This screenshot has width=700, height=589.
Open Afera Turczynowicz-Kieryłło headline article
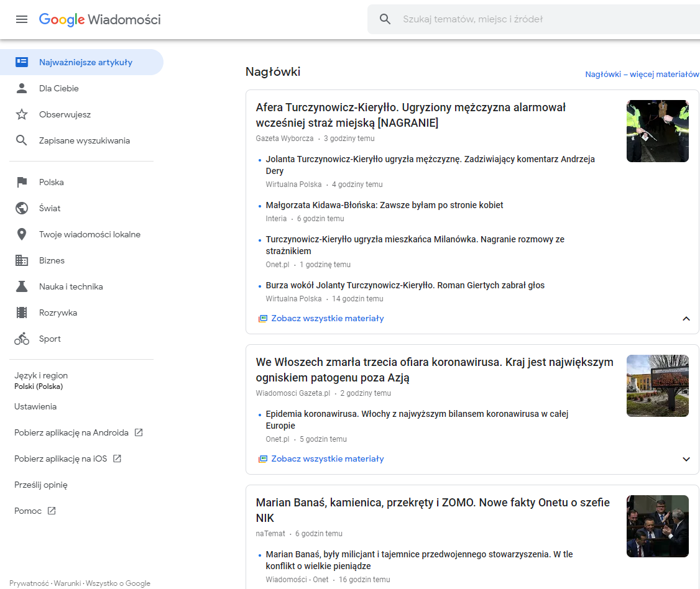(411, 115)
